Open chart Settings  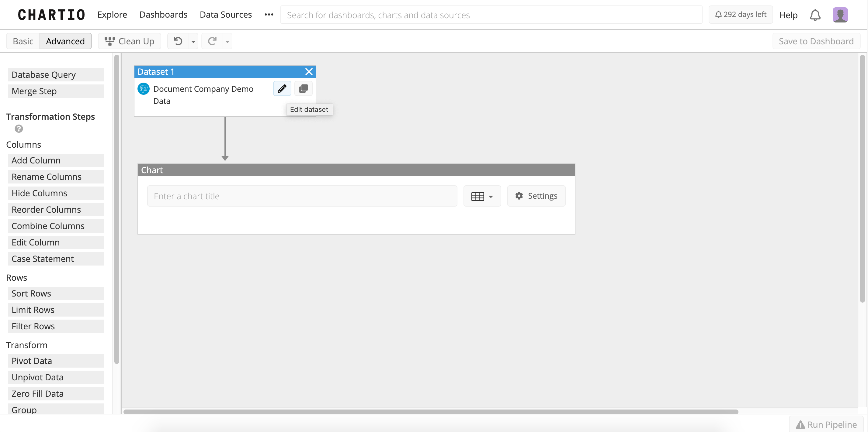(x=536, y=196)
